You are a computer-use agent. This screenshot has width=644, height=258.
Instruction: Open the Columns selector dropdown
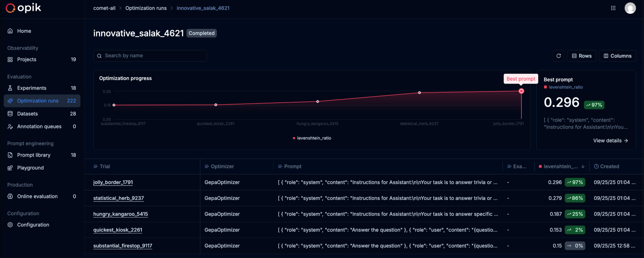617,56
